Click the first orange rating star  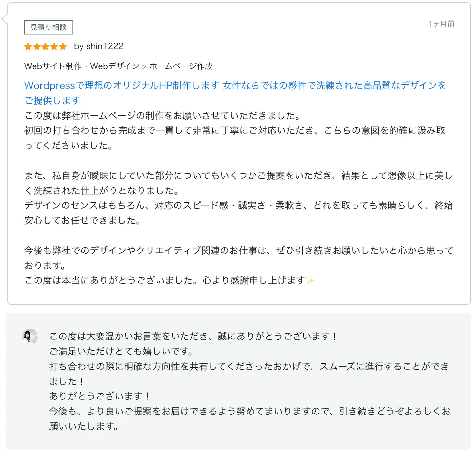(x=28, y=47)
